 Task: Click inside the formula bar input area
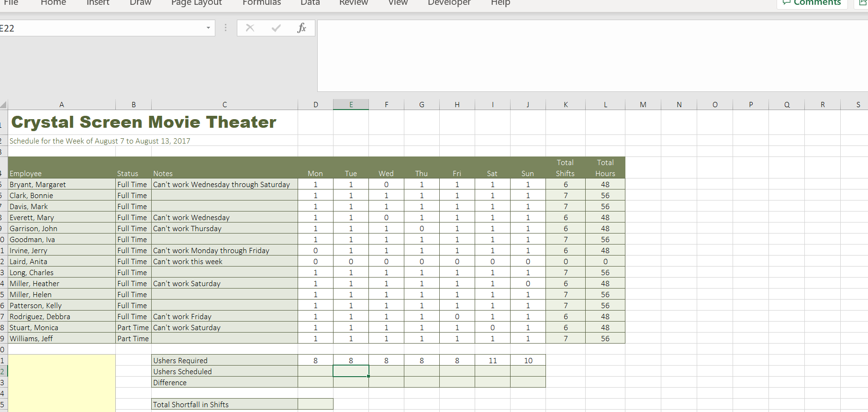(592, 56)
